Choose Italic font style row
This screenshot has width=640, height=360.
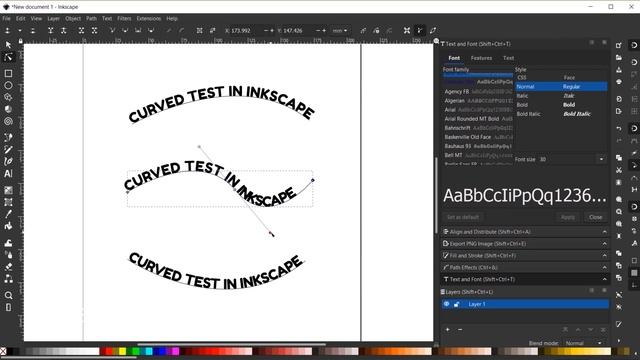coord(561,96)
